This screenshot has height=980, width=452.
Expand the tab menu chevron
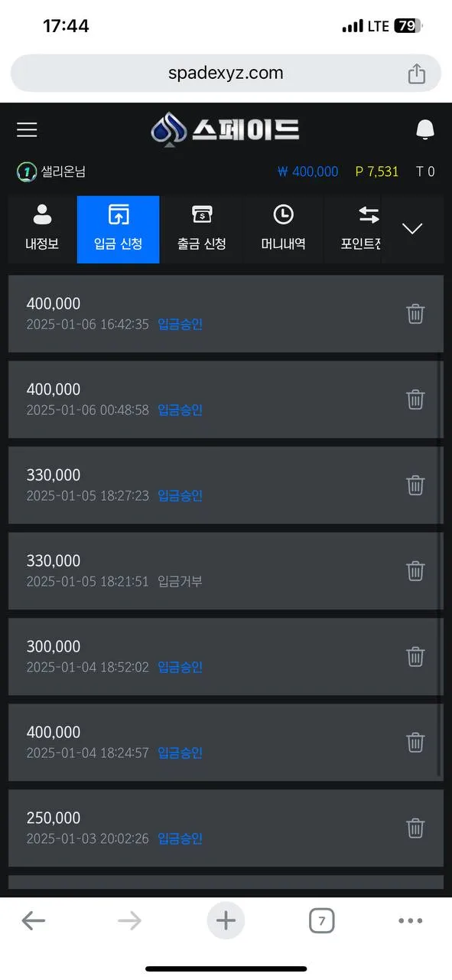pyautogui.click(x=412, y=229)
